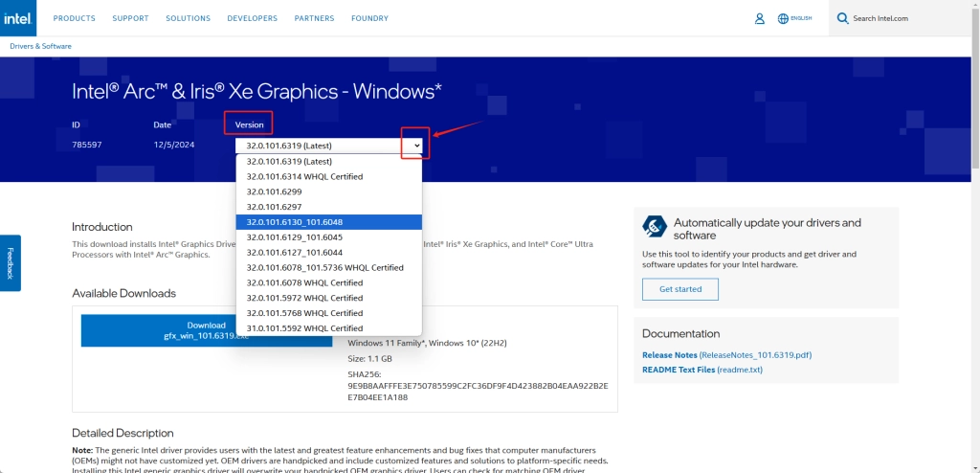Select version 32.0.101.5768 WHQL Certified

click(x=329, y=313)
